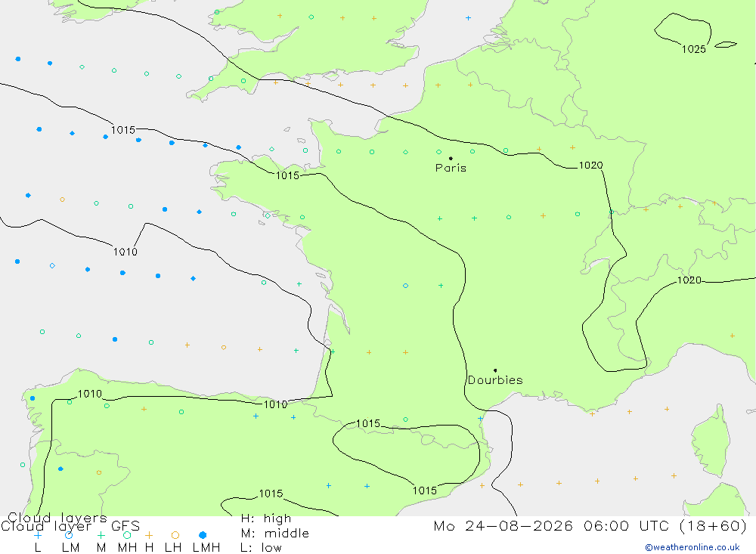Click the Paris city label
The height and width of the screenshot is (554, 756).
pyautogui.click(x=451, y=168)
